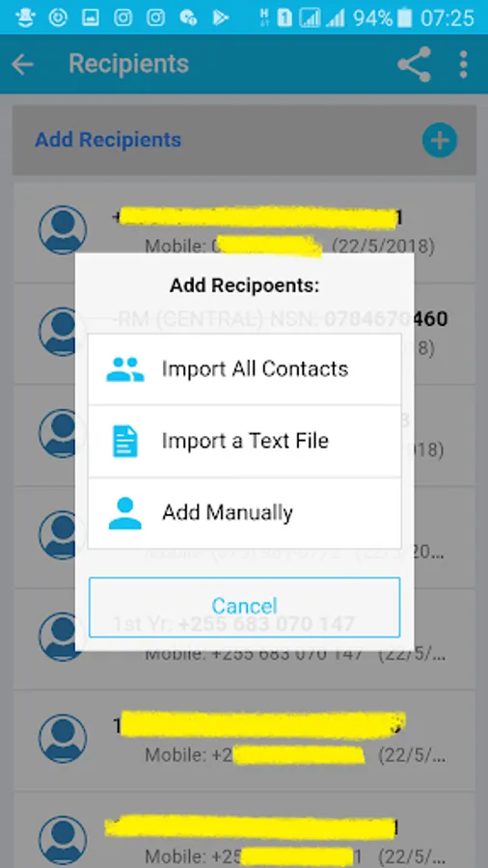This screenshot has width=488, height=868.
Task: Tap the bottom-most recipient avatar
Action: [63, 840]
